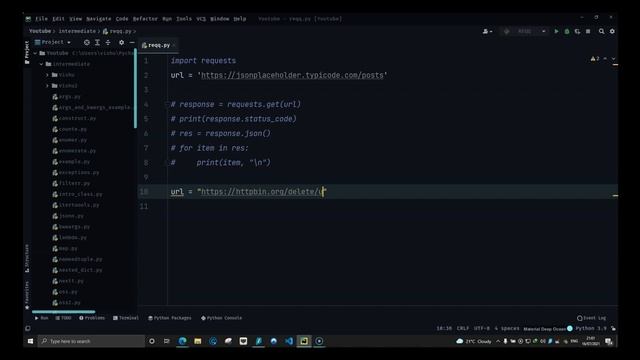Image resolution: width=640 pixels, height=360 pixels.
Task: Run the current script with the green play icon
Action: (556, 31)
